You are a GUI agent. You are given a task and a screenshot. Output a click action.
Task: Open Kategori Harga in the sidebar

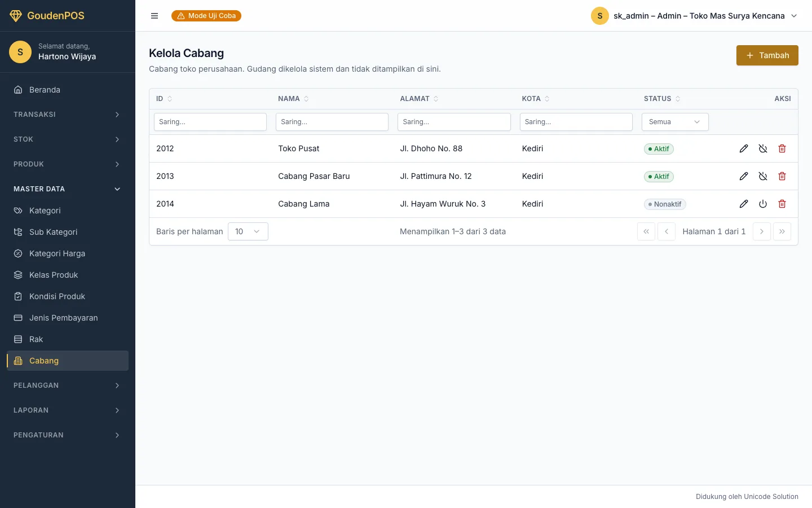(68, 253)
